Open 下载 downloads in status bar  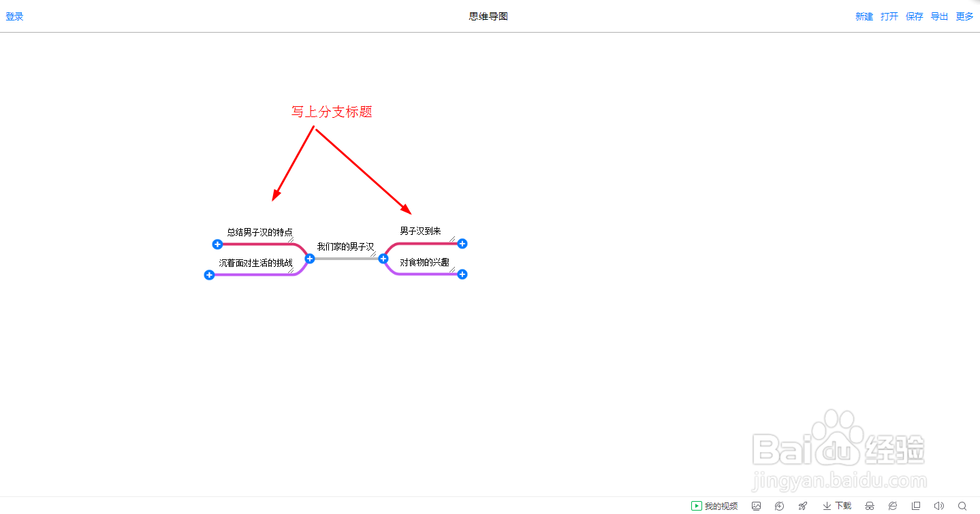click(x=837, y=506)
